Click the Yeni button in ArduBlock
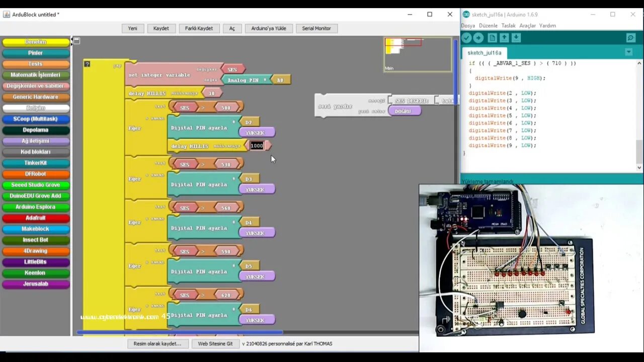 (x=133, y=29)
